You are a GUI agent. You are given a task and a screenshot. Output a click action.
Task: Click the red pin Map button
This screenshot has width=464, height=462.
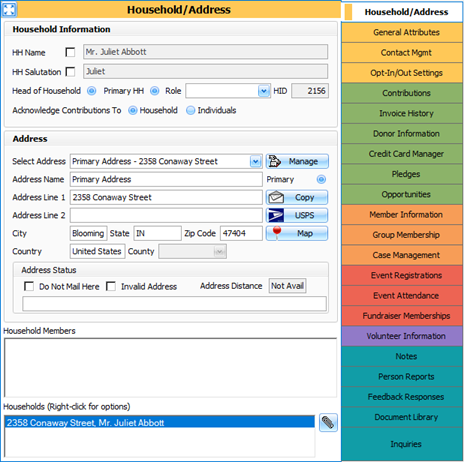297,233
